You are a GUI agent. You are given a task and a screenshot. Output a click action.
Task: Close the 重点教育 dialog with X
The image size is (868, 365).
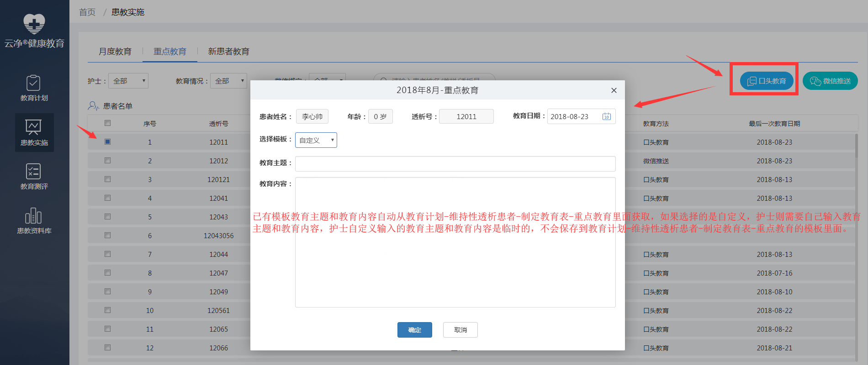[614, 90]
